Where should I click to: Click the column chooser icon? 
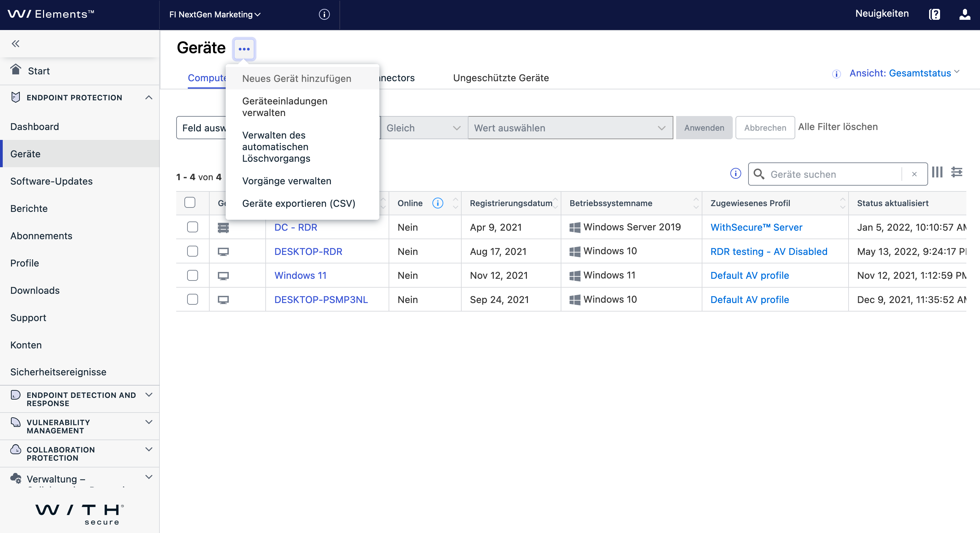tap(937, 172)
